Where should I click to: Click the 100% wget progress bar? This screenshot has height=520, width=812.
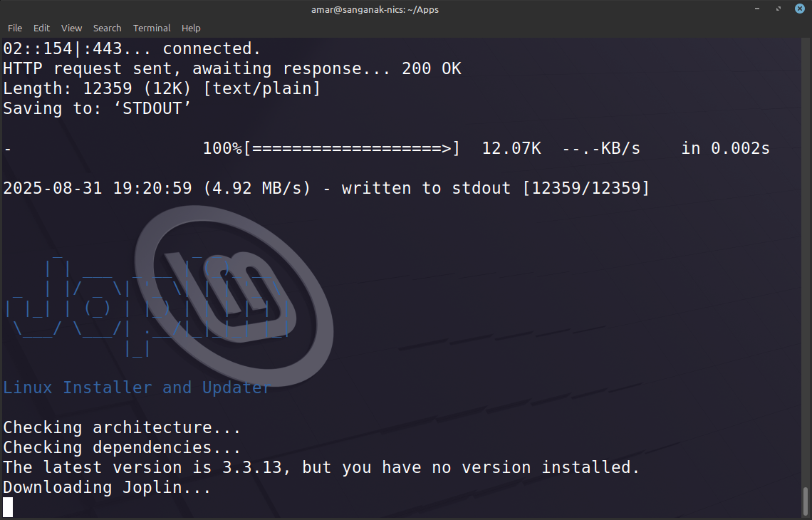pyautogui.click(x=352, y=148)
